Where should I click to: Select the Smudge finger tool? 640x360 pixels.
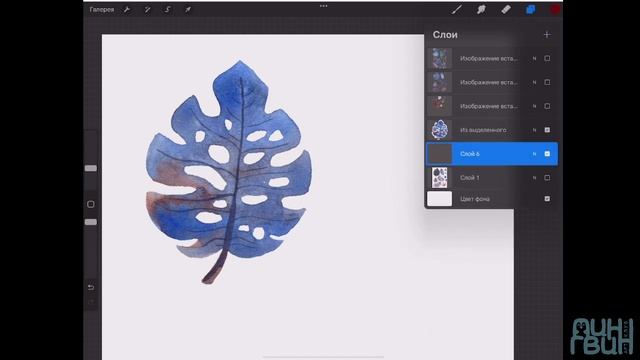tap(481, 9)
